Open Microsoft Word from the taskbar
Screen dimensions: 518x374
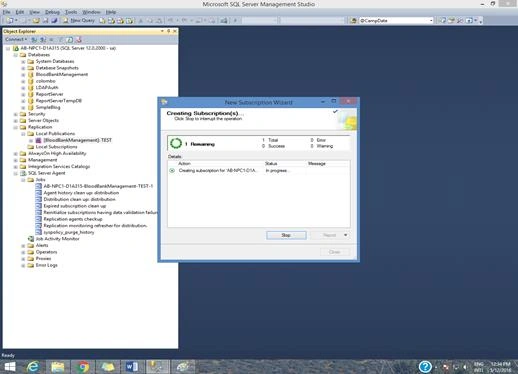(132, 367)
